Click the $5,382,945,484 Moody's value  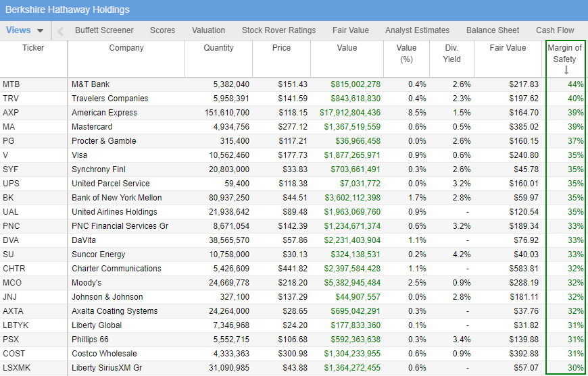pyautogui.click(x=352, y=283)
